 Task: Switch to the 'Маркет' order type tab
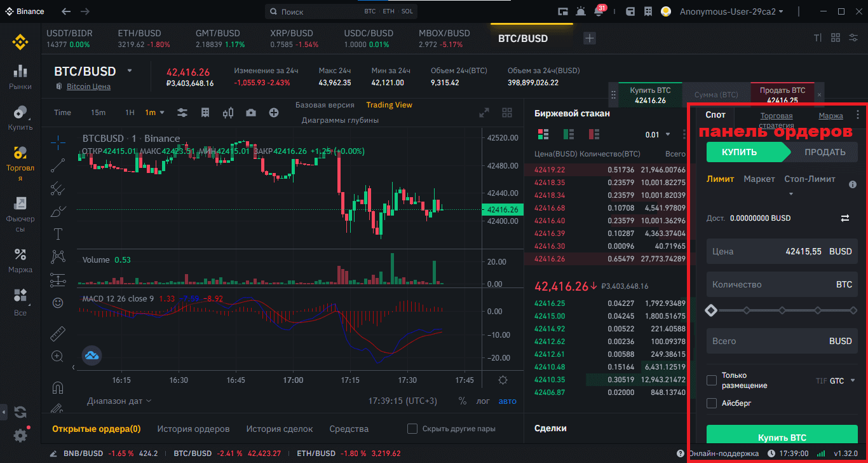click(x=759, y=179)
